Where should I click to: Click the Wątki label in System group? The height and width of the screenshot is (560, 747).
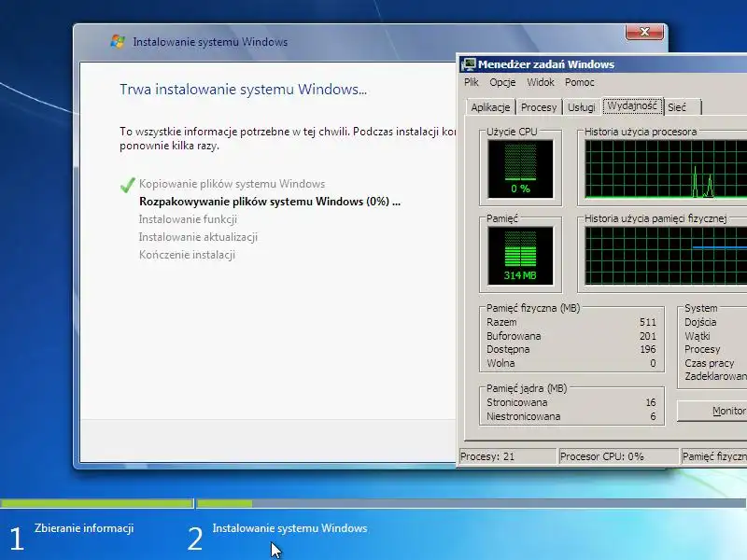697,336
